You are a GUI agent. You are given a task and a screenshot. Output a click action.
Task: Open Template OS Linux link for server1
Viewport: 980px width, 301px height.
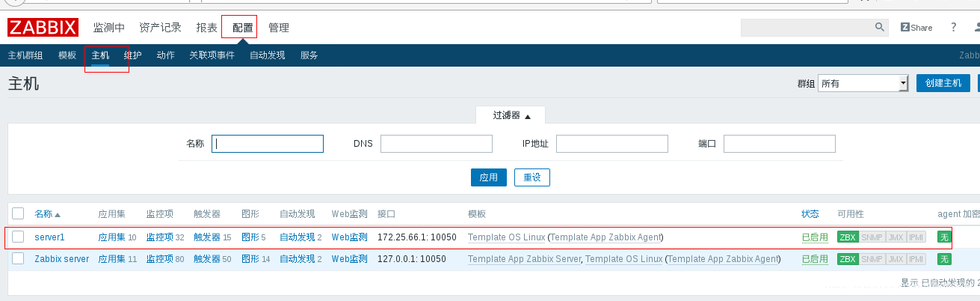tap(506, 237)
